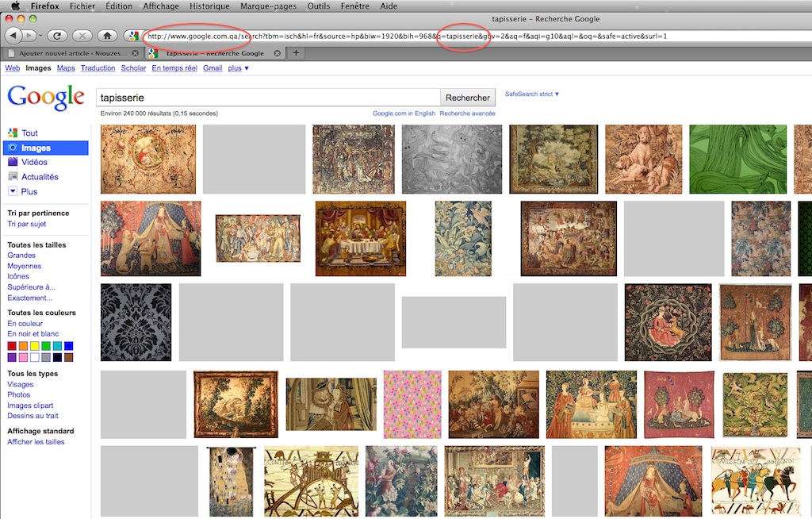Open the Édition menu
The image size is (812, 519).
119,6
